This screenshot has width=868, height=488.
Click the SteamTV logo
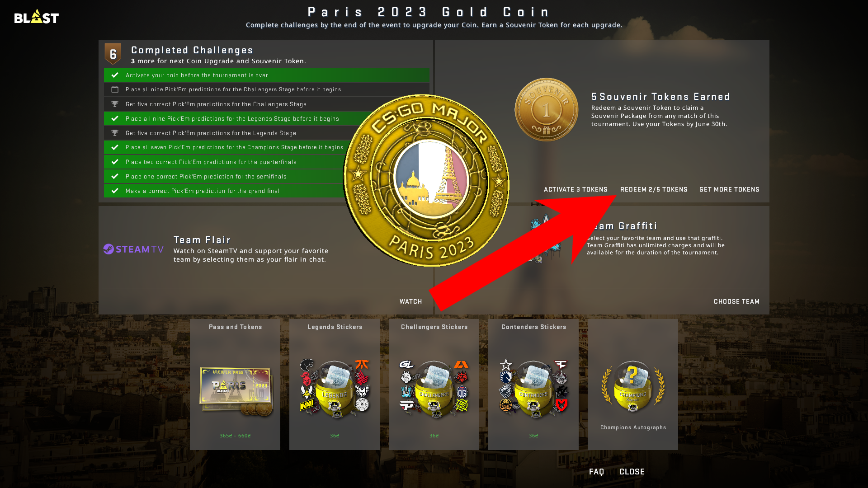133,249
